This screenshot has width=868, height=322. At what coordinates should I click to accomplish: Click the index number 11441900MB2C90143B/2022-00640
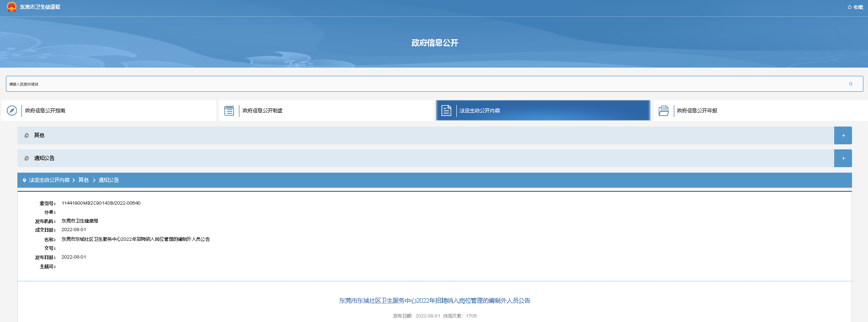101,203
